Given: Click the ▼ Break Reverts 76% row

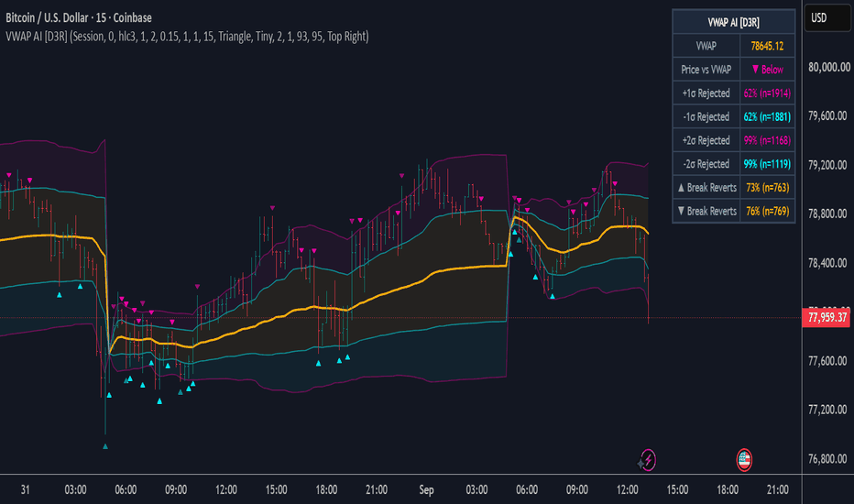Looking at the screenshot, I should pos(734,212).
